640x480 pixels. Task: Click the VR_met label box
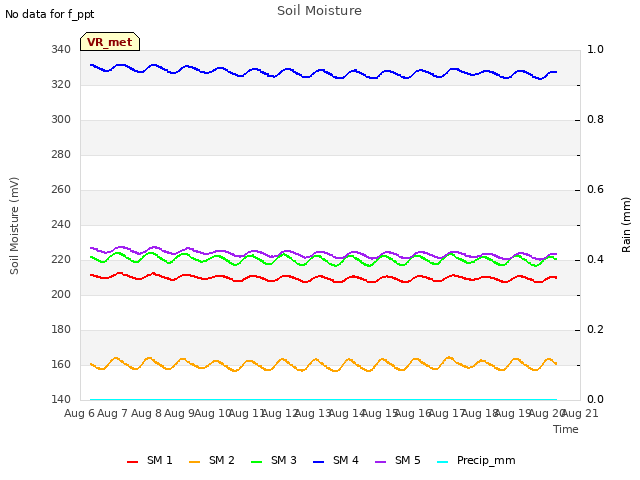click(110, 42)
